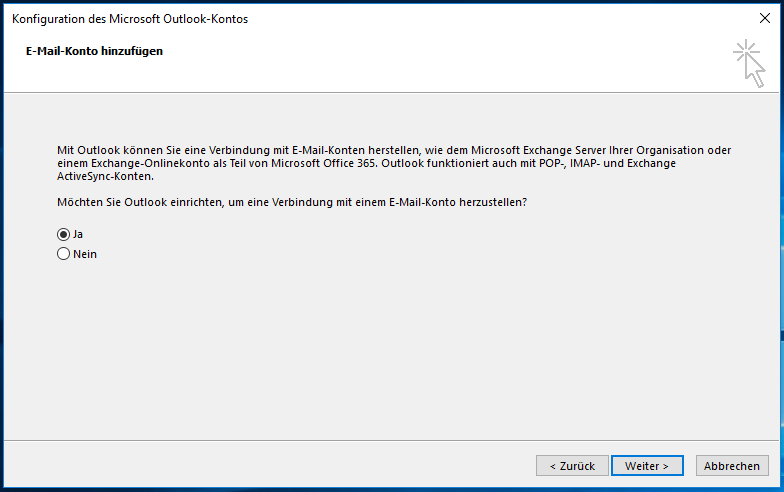Click the Ja option label text
784x492 pixels.
point(78,234)
